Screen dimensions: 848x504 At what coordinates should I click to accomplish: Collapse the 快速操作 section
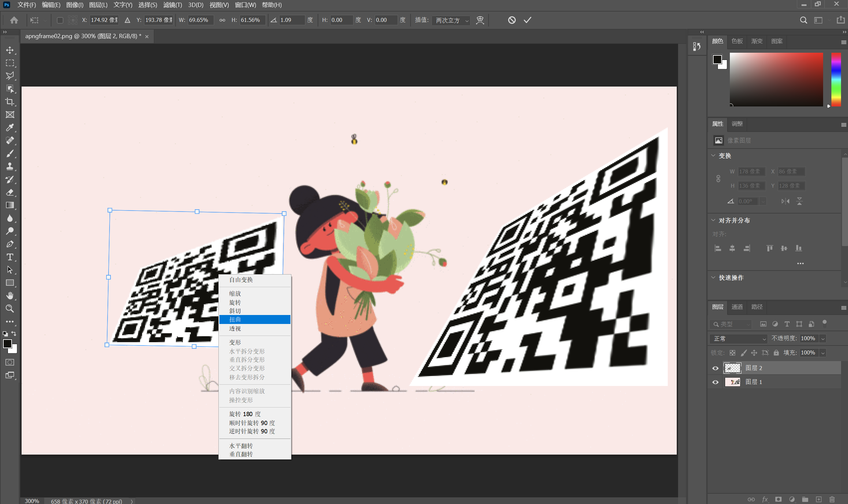coord(713,277)
